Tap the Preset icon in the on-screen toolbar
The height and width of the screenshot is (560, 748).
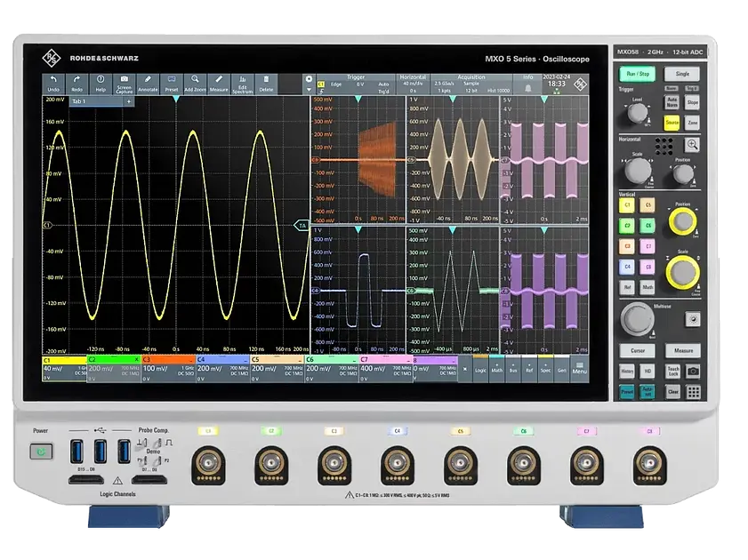(x=172, y=84)
